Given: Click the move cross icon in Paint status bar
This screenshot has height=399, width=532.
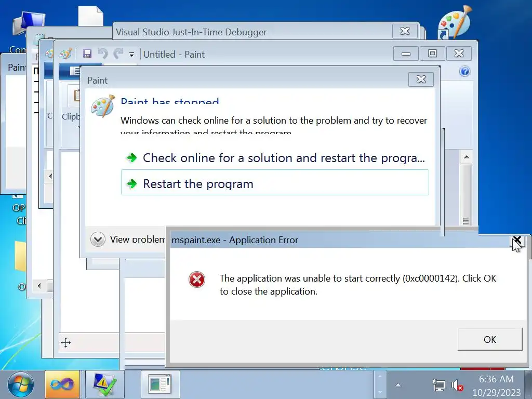Looking at the screenshot, I should (x=66, y=343).
